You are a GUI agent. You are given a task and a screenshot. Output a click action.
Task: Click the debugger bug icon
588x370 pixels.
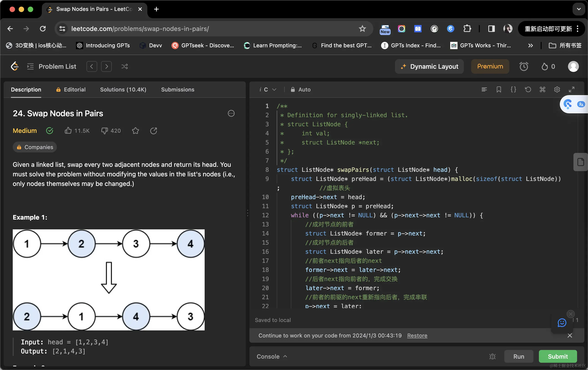(492, 356)
